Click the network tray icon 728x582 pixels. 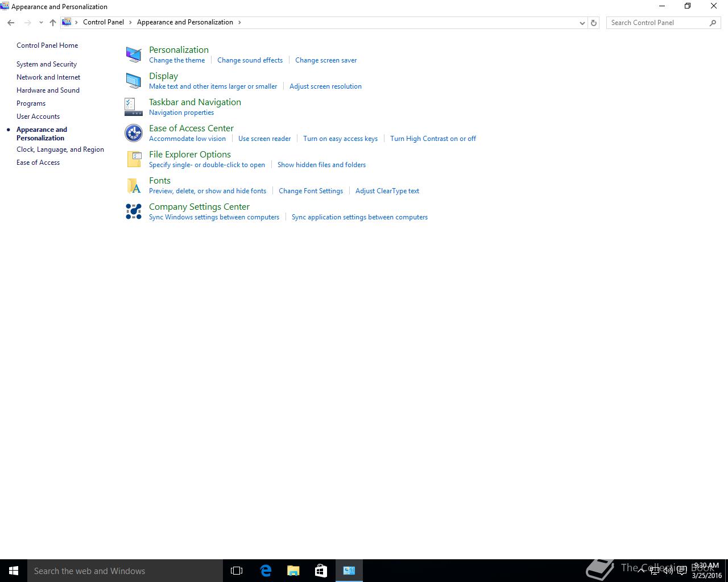(655, 571)
